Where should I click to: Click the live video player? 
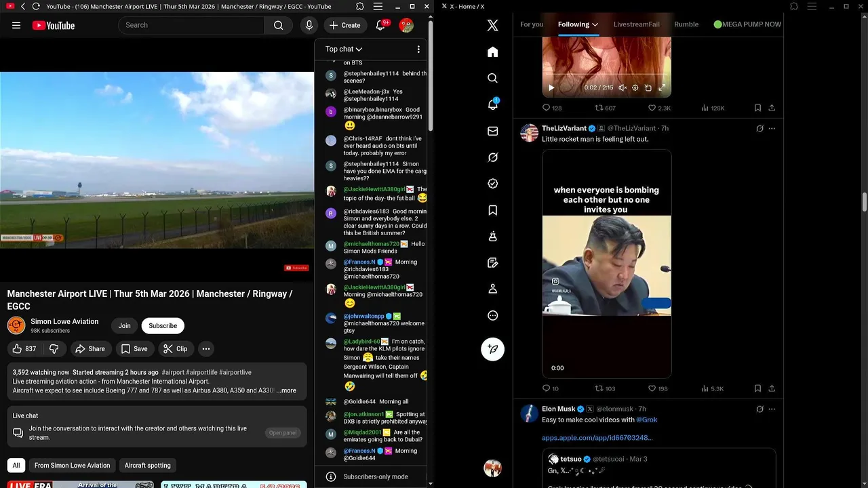[x=157, y=160]
